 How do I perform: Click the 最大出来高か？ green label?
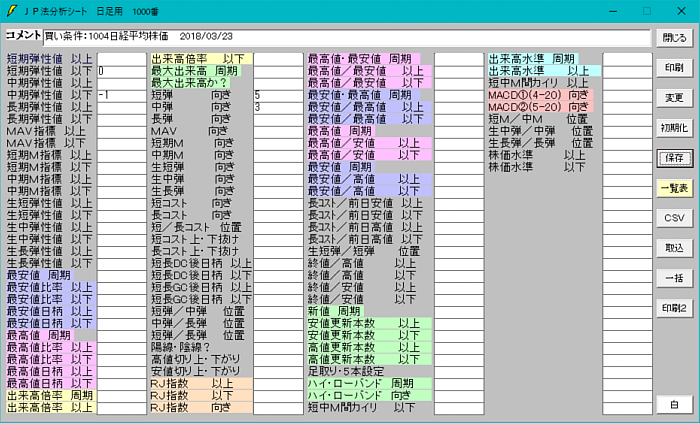point(190,83)
